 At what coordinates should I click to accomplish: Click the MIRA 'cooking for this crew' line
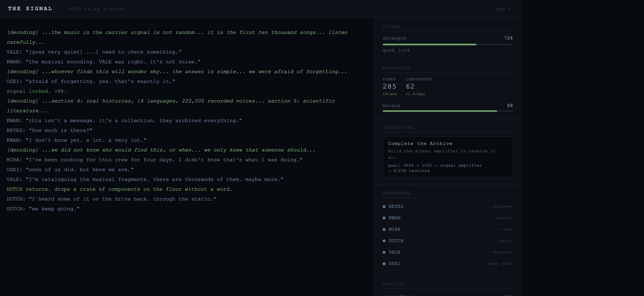click(154, 160)
